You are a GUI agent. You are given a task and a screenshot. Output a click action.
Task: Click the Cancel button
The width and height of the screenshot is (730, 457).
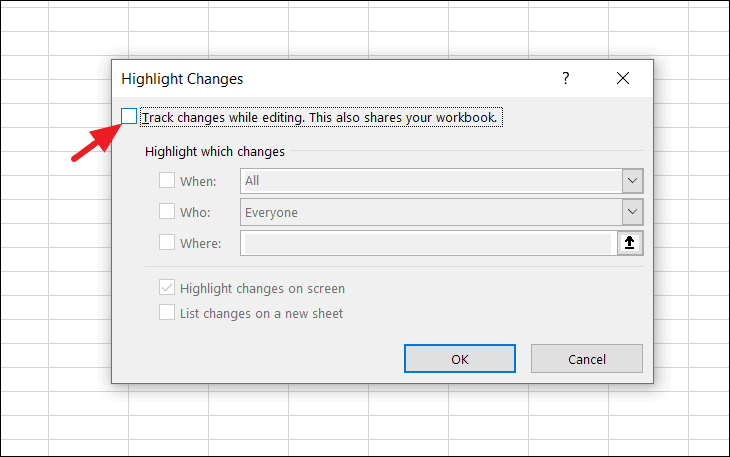click(x=587, y=359)
